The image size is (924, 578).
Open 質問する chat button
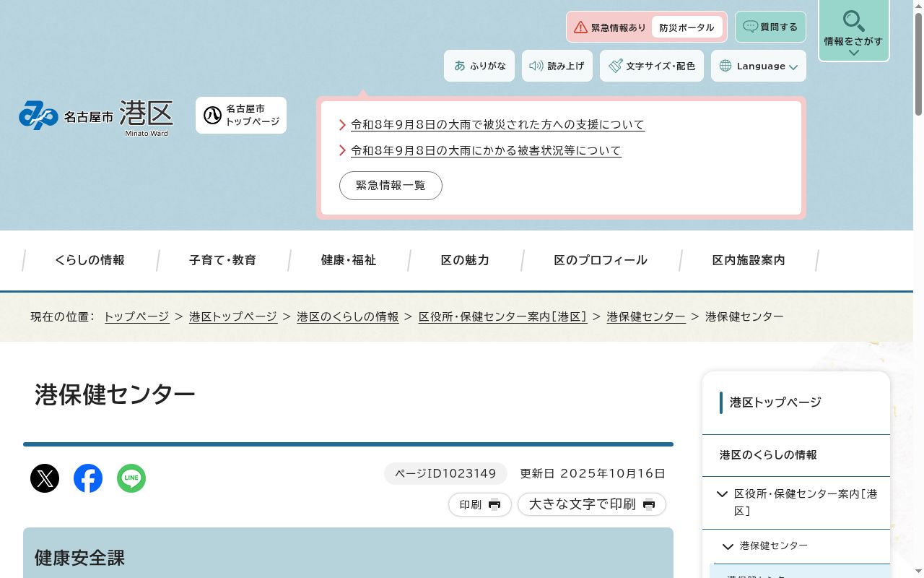(x=770, y=27)
